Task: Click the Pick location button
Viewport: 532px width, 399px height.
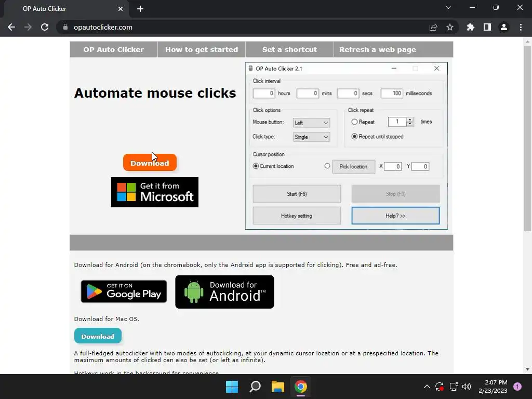Action: coord(353,167)
